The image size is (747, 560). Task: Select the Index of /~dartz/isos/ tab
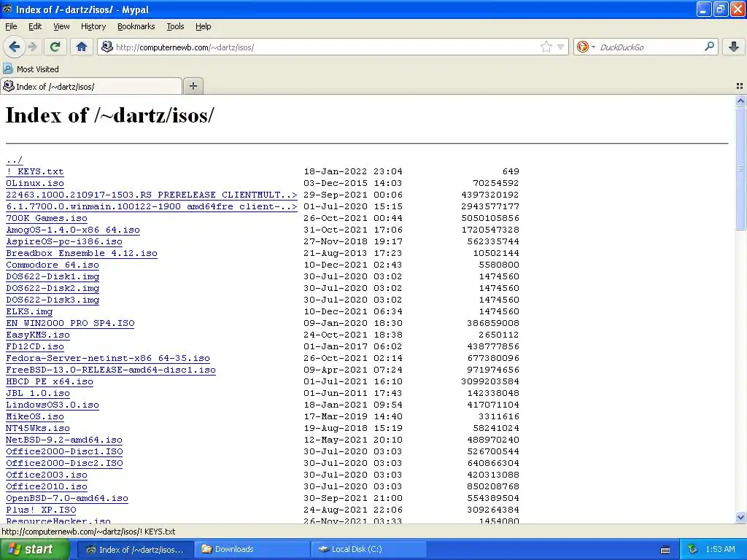tap(91, 86)
